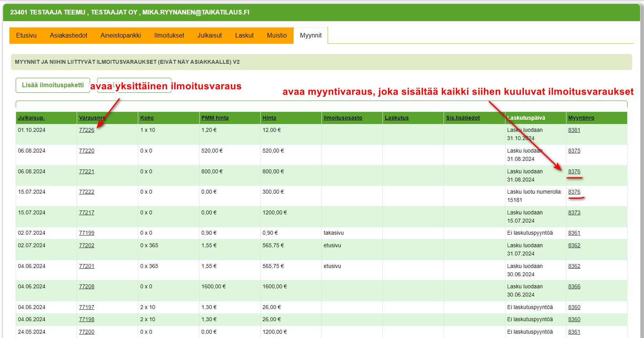Sort by the PMM hinta column header
The image size is (644, 338).
click(x=215, y=118)
